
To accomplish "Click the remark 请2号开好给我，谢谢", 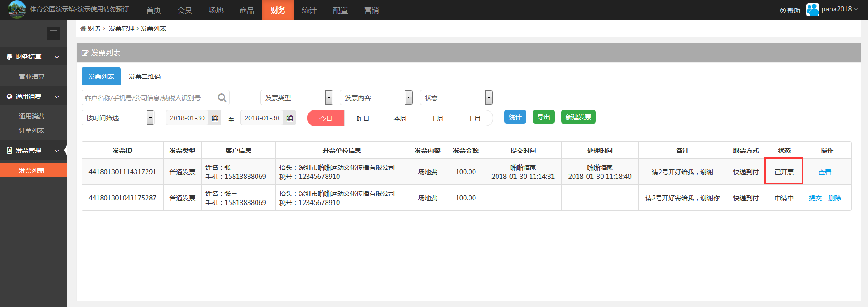I will click(682, 172).
